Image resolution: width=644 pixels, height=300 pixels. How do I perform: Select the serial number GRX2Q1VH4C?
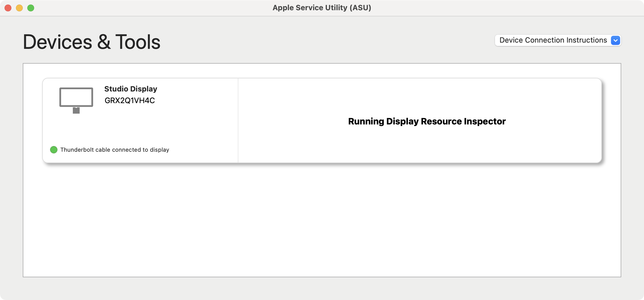point(130,101)
